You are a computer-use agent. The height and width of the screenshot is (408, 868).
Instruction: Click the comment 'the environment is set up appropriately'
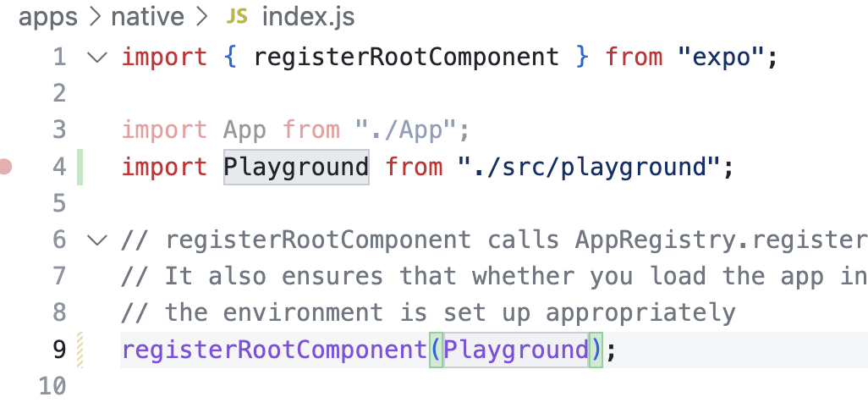point(450,313)
